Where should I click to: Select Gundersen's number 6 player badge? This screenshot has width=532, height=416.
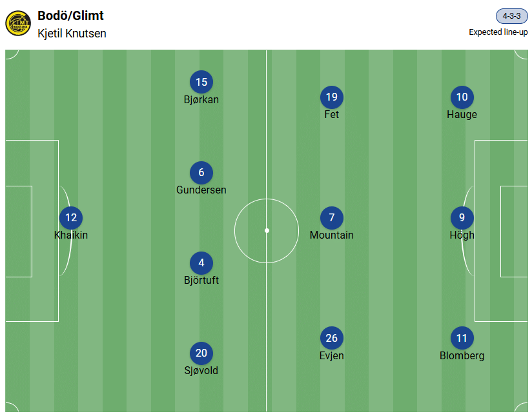[x=201, y=173]
